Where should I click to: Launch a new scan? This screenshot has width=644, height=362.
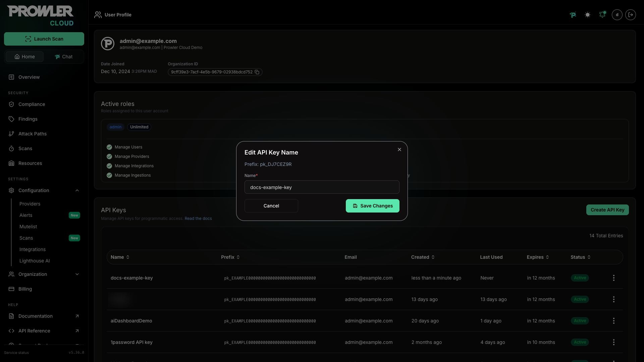click(x=44, y=39)
